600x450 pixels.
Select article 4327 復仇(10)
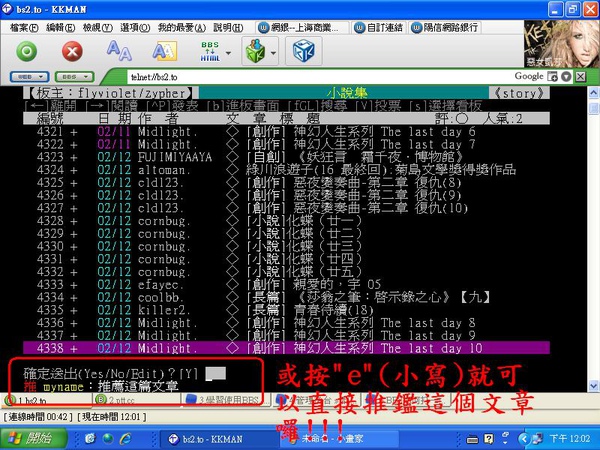pyautogui.click(x=286, y=208)
